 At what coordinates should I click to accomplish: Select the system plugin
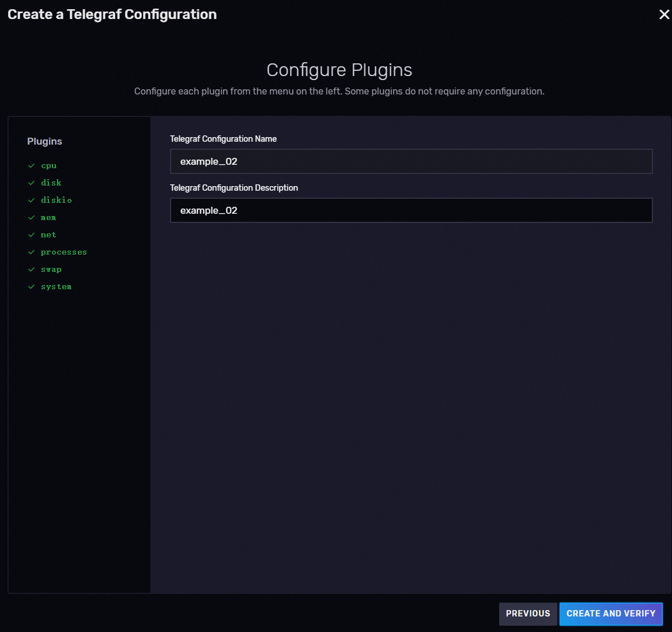[x=56, y=287]
